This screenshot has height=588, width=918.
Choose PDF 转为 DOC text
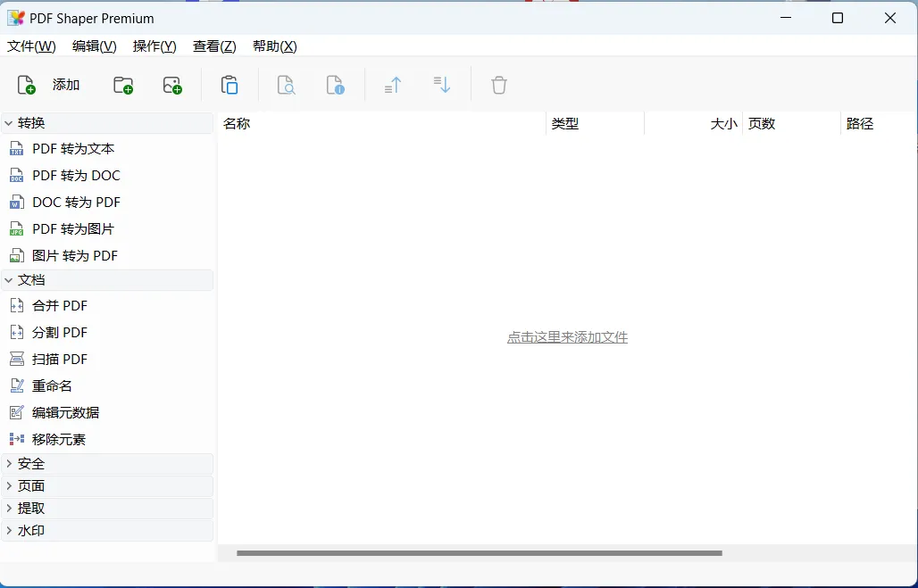76,176
